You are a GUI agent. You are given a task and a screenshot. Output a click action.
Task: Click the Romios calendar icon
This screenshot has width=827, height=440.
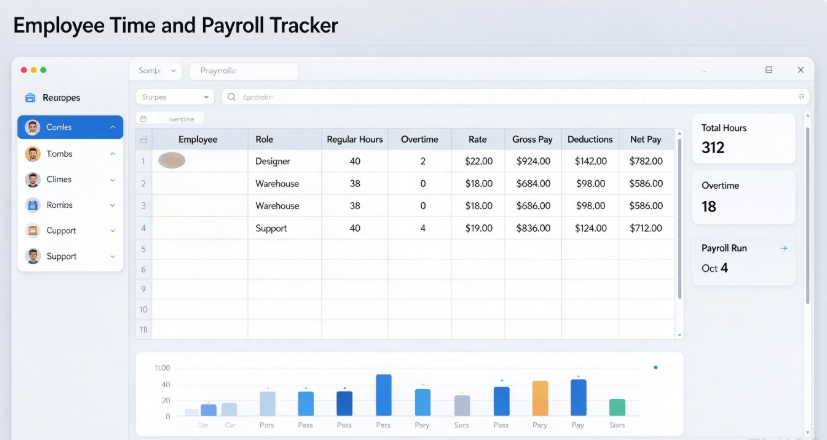click(x=33, y=205)
